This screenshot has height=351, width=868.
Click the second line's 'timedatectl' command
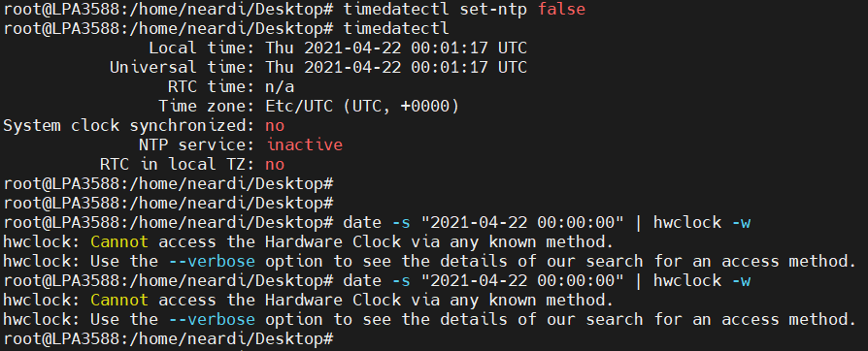(396, 29)
